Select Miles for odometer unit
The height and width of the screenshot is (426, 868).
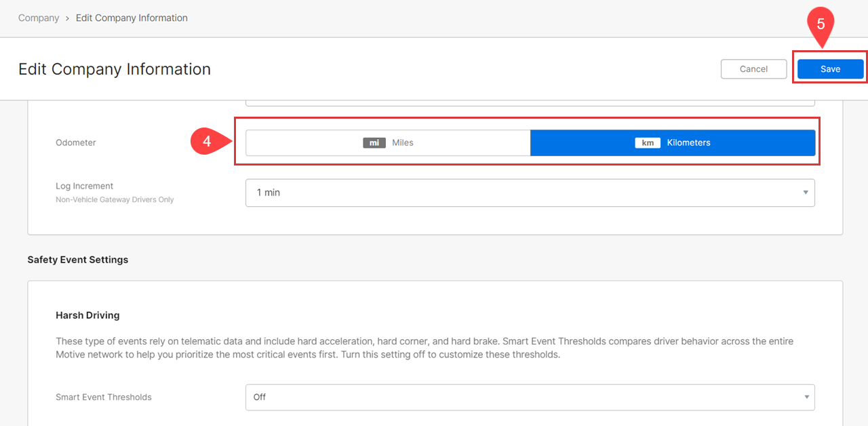point(388,143)
